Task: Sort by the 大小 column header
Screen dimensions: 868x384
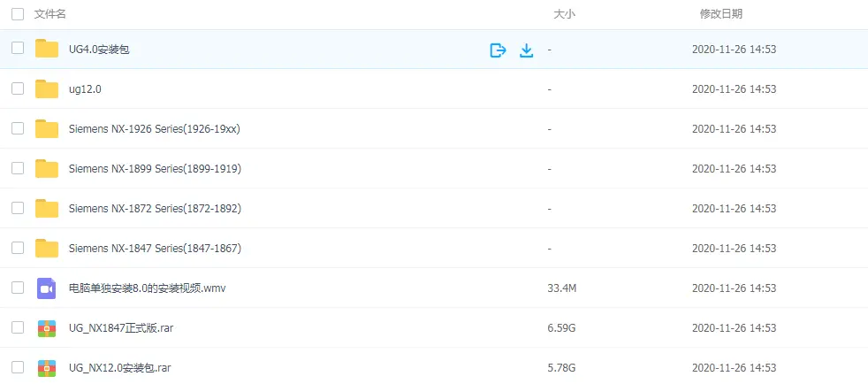Action: coord(564,14)
